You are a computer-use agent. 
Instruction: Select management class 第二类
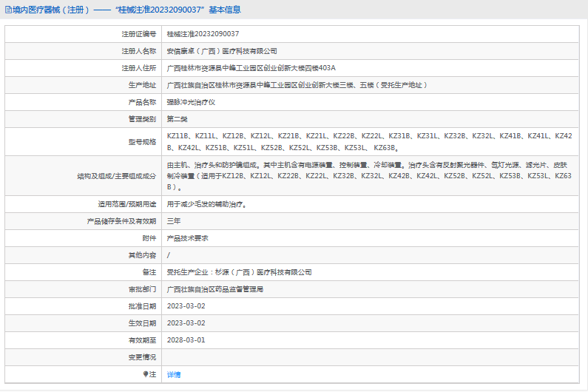[x=177, y=119]
